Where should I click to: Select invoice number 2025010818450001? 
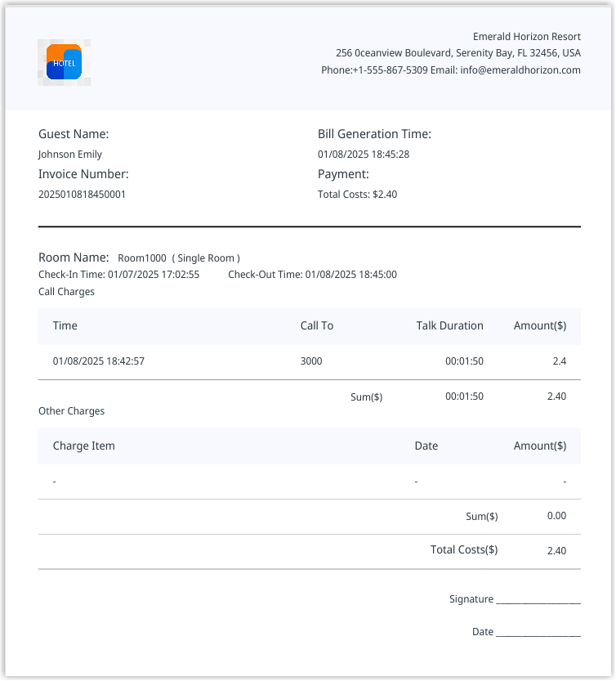tap(82, 195)
